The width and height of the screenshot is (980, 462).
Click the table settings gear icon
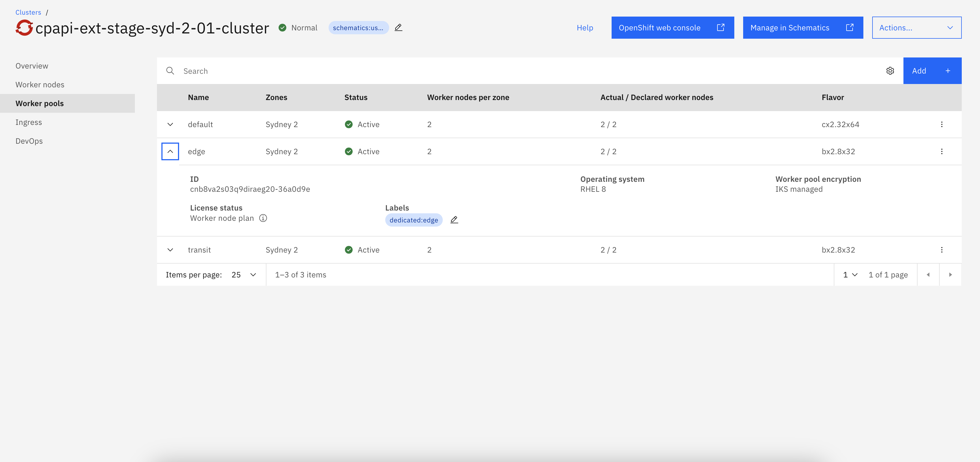coord(890,71)
